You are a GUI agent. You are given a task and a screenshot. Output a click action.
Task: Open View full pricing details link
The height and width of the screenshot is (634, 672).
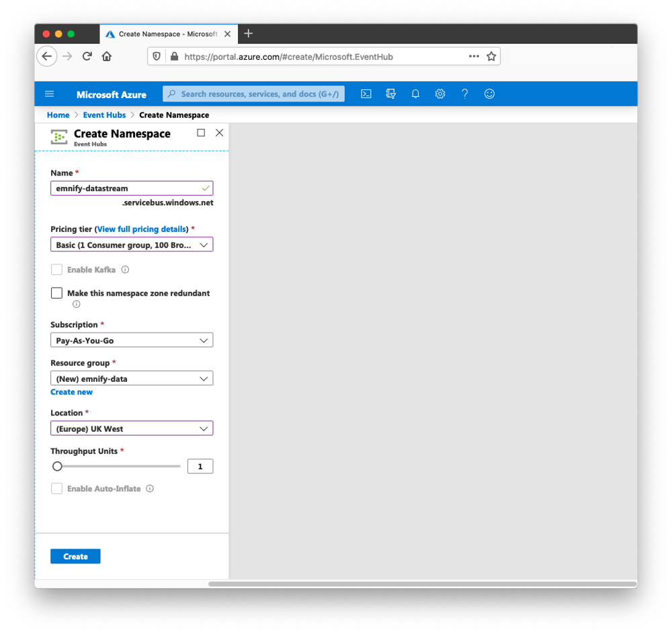tap(142, 229)
